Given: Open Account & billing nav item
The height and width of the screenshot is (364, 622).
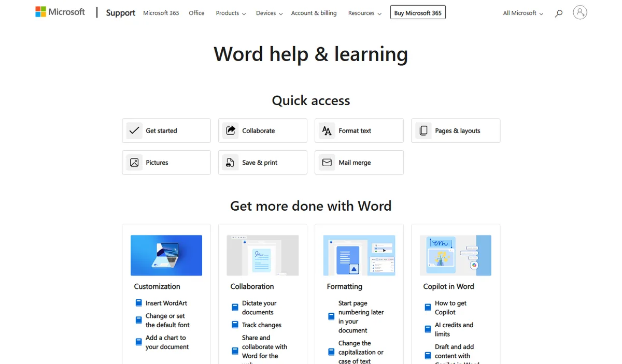Looking at the screenshot, I should (314, 13).
